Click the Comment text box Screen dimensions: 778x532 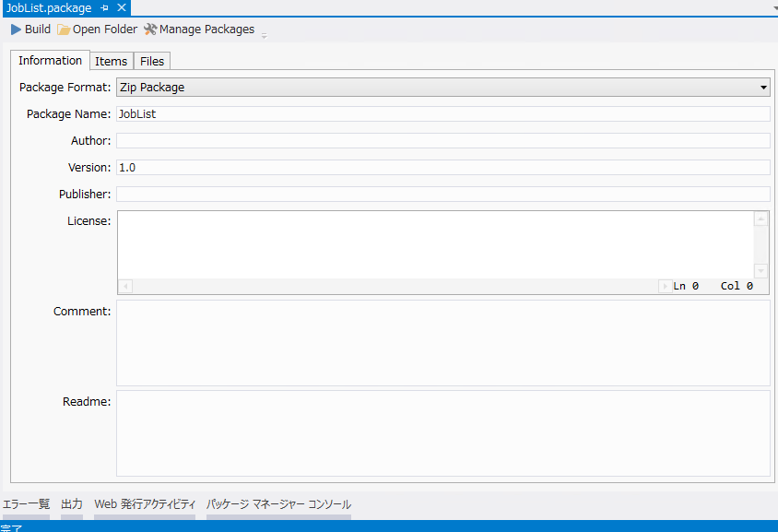443,343
